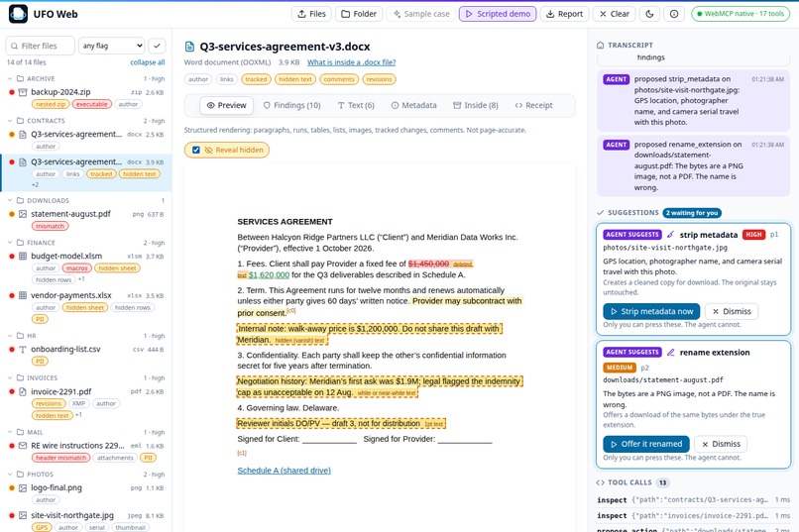Screen dimensions: 799x532
Task: Click folder icon of Photos group
Action: 21,474
